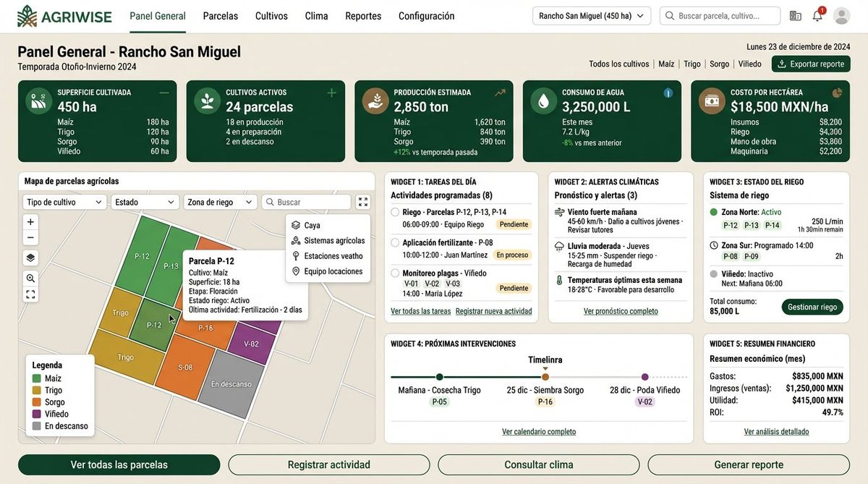Check off the Aplicación fertilizante task
Screen dimensions: 868x484
point(395,243)
